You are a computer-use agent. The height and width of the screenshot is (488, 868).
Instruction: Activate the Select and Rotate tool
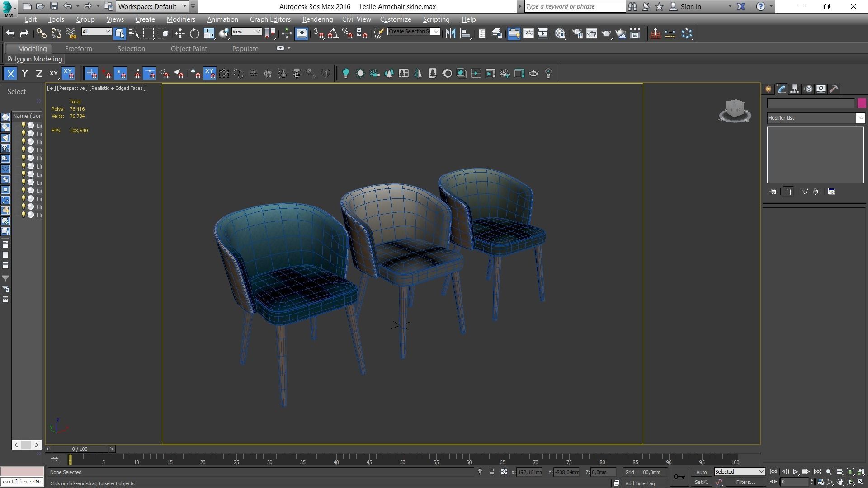click(194, 33)
